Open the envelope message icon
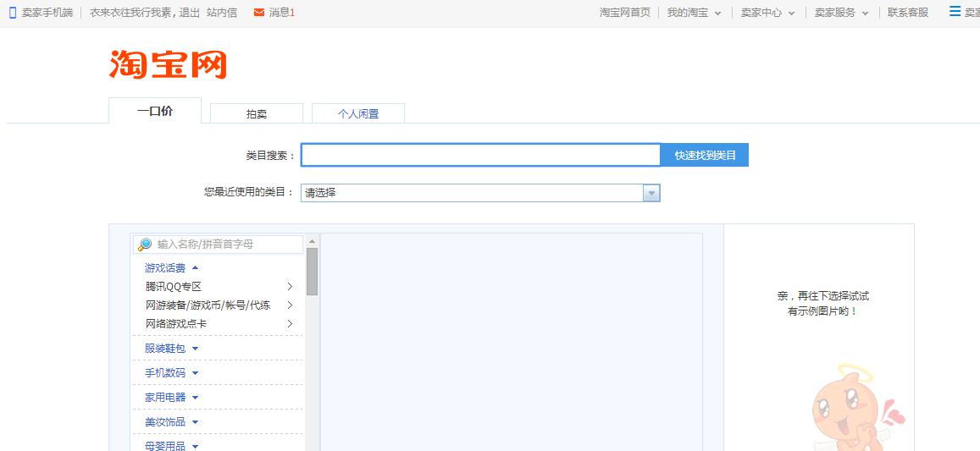The height and width of the screenshot is (451, 980). coord(259,13)
